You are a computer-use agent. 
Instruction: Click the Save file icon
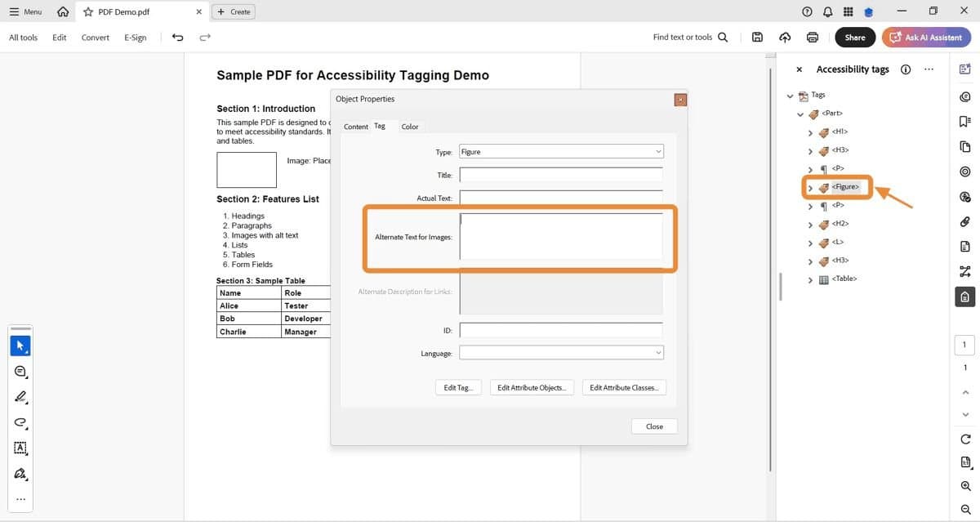(757, 37)
